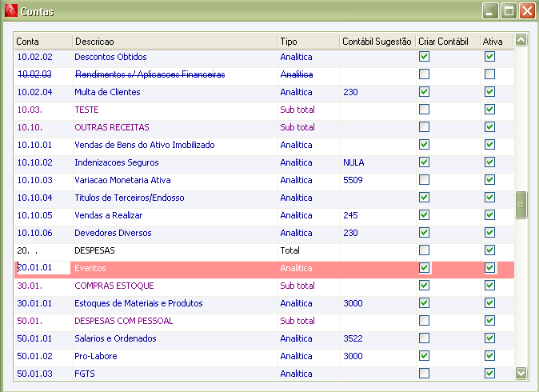The image size is (539, 392).
Task: Check Criar Contábil for Variacao Monetaria Ativa
Action: [x=424, y=179]
